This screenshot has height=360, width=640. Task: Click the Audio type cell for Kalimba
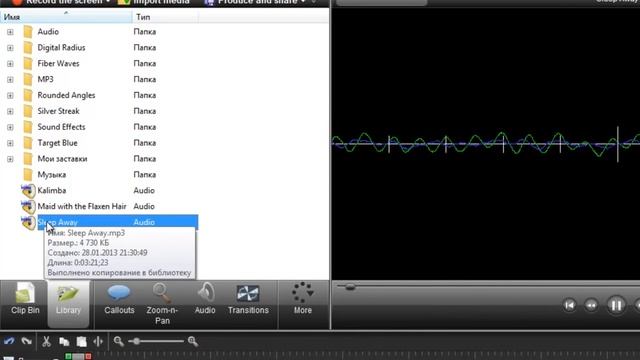tap(144, 191)
